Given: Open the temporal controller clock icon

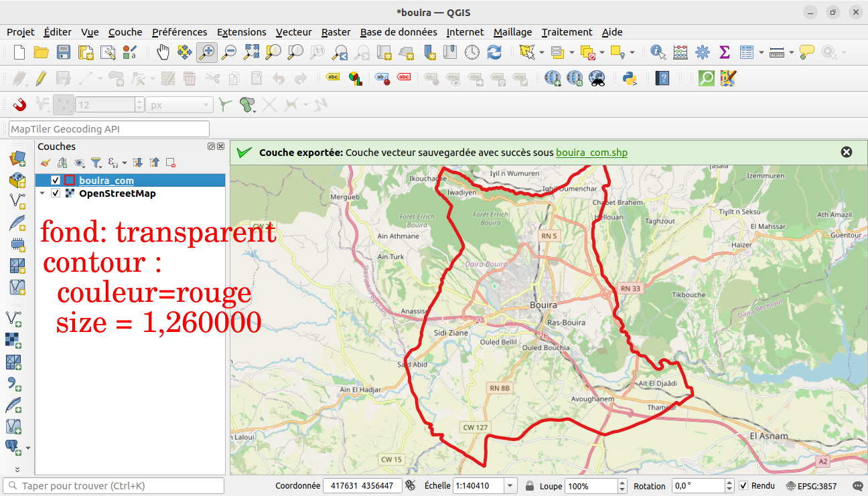Looking at the screenshot, I should tap(472, 52).
